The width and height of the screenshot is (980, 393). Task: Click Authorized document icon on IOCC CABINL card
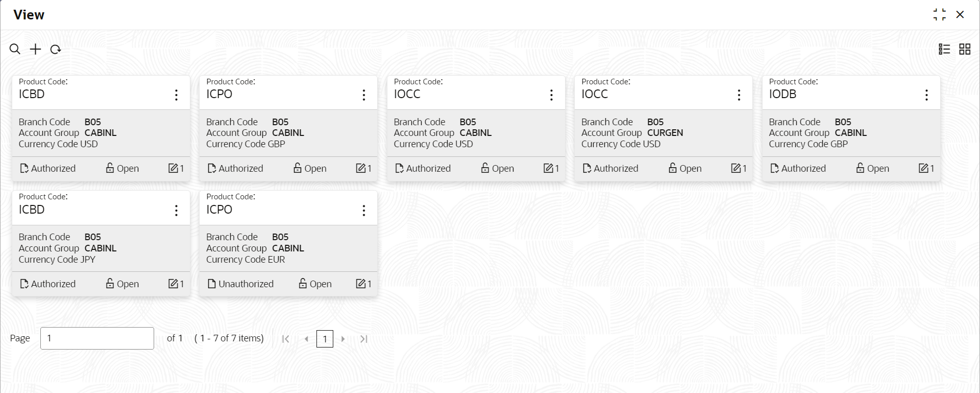(399, 168)
